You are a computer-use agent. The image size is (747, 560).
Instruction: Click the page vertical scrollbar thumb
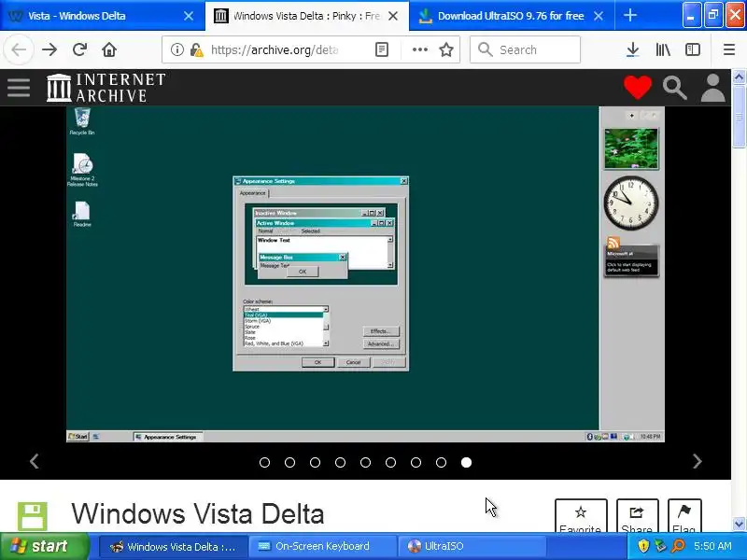(x=739, y=116)
